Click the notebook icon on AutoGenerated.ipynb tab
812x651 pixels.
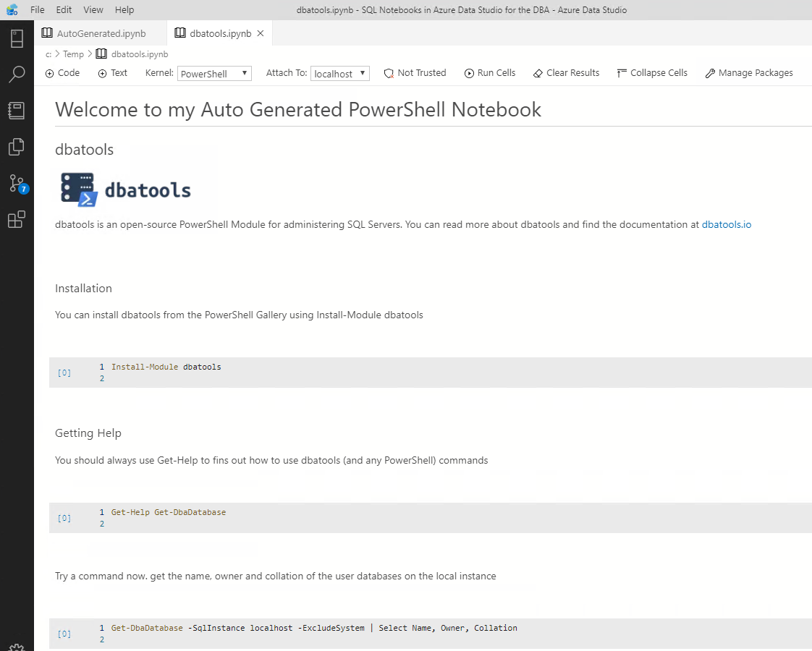click(47, 33)
